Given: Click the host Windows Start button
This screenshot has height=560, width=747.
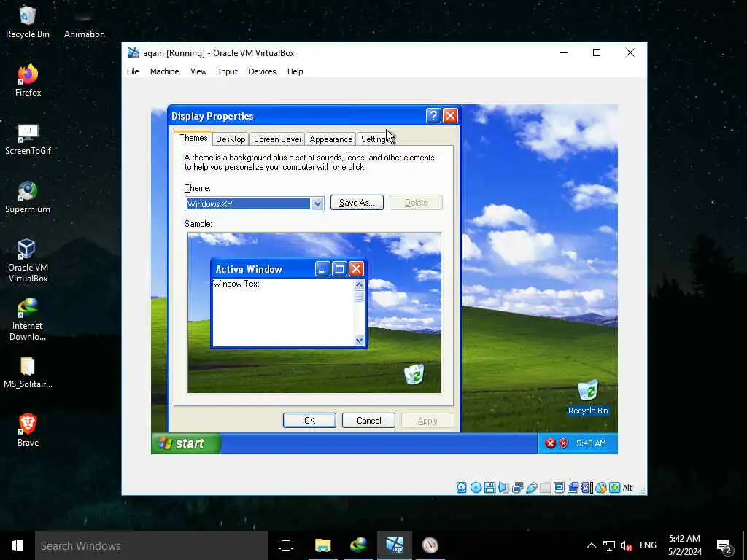Looking at the screenshot, I should (x=18, y=545).
